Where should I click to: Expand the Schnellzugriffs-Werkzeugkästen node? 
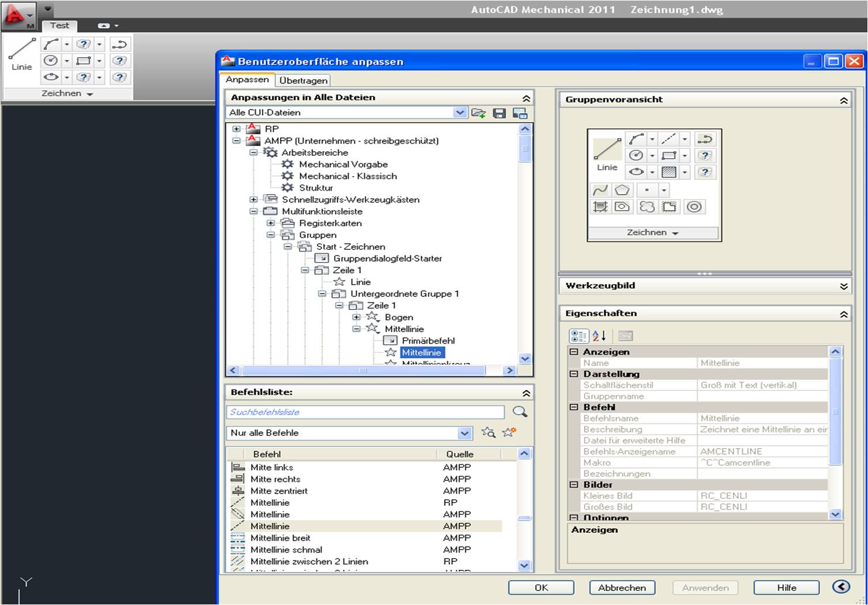click(x=253, y=199)
